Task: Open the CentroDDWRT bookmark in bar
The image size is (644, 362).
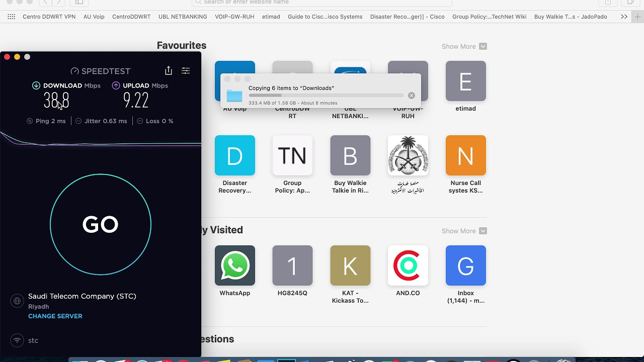Action: [x=131, y=17]
